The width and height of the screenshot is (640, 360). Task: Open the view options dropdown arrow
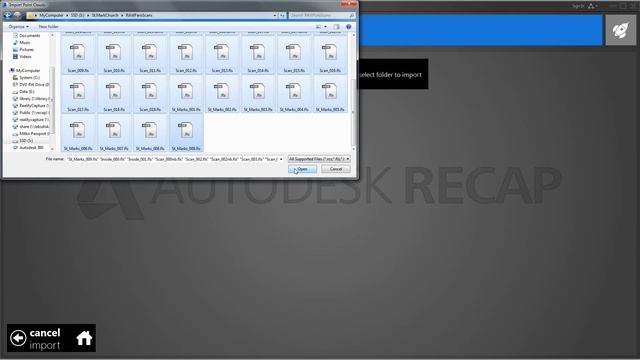325,27
